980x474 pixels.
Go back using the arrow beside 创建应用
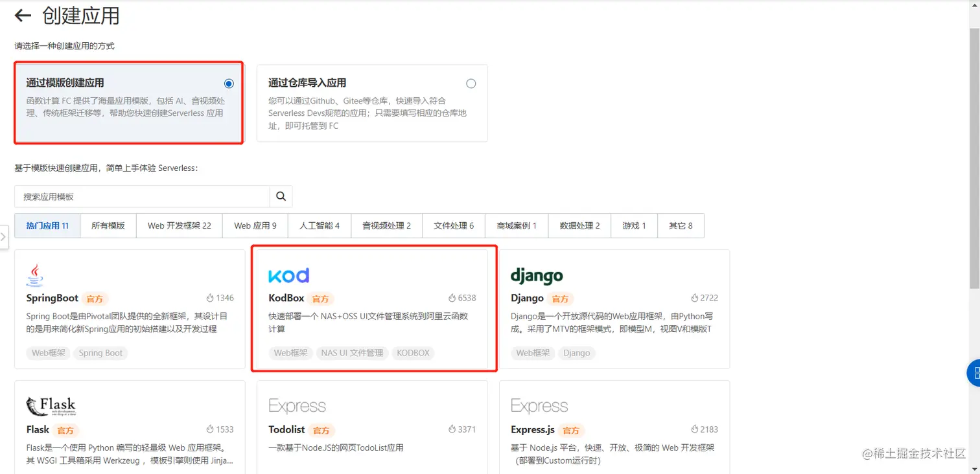click(x=23, y=16)
